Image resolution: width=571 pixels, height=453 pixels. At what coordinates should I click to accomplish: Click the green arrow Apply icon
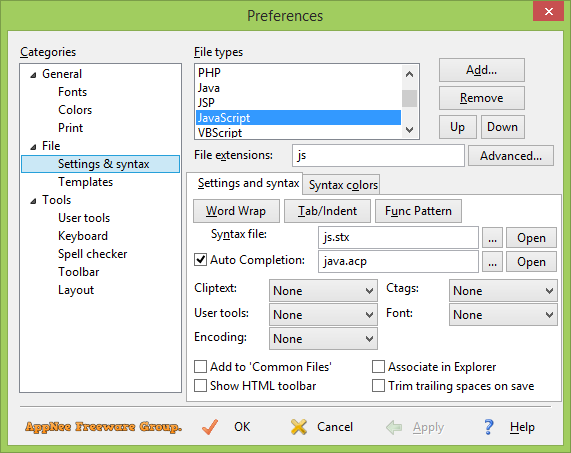[394, 427]
